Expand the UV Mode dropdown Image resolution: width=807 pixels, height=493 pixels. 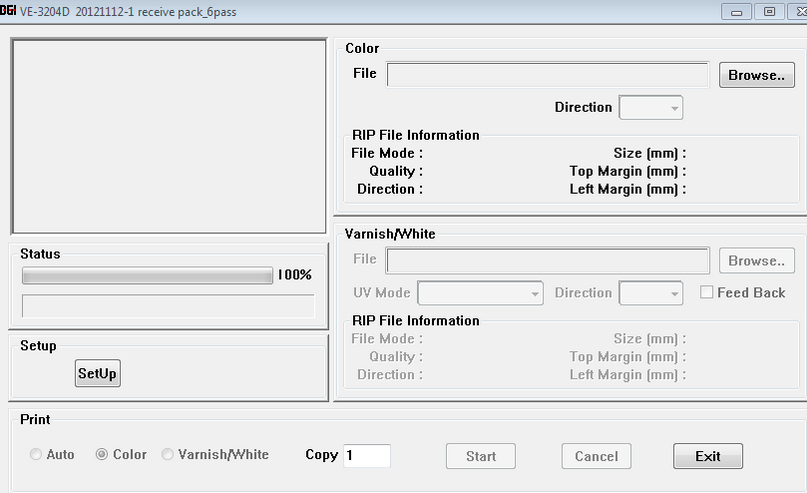pyautogui.click(x=480, y=294)
